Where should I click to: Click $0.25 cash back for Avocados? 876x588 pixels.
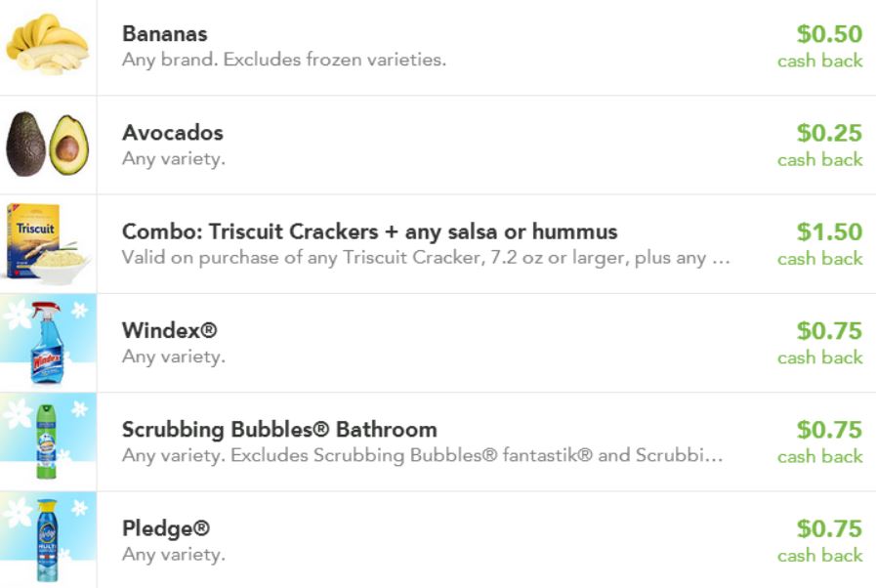pos(829,134)
